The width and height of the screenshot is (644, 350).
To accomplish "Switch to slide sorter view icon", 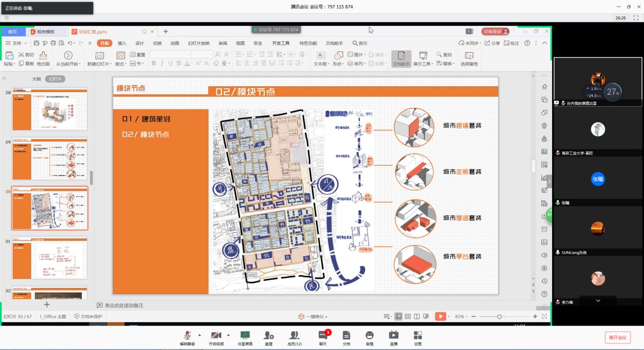I will (408, 316).
